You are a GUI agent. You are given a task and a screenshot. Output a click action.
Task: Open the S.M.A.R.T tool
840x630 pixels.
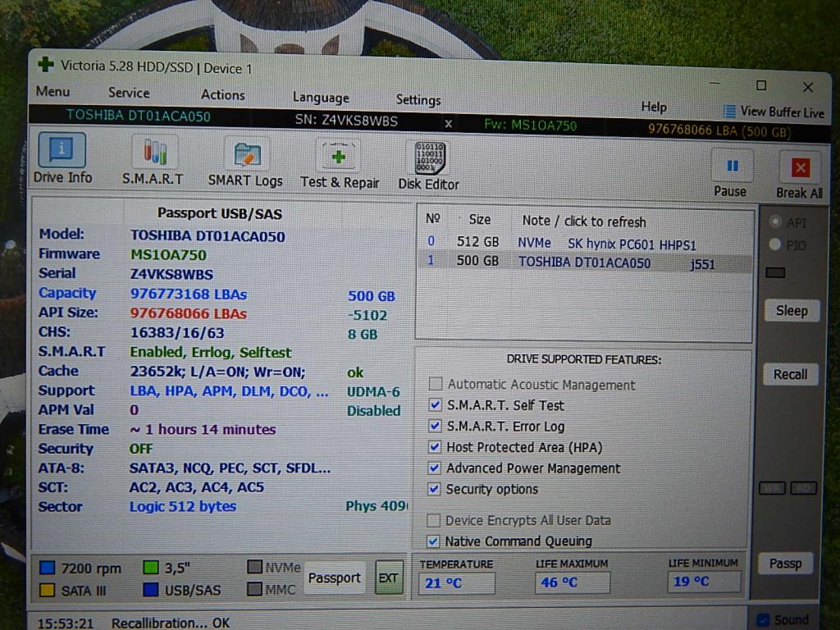click(153, 161)
